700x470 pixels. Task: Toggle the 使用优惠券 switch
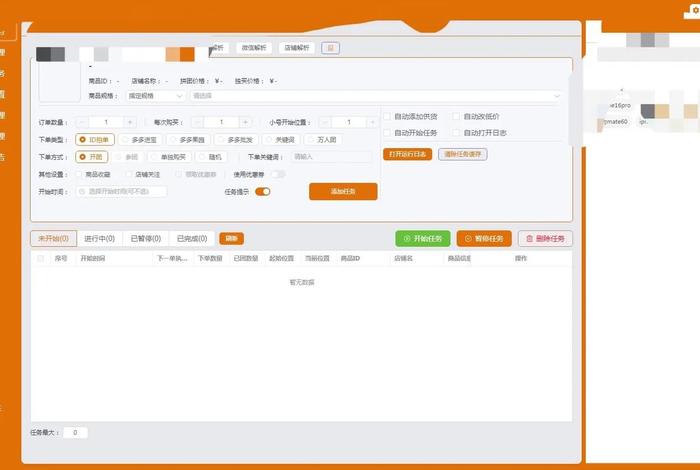[278, 174]
